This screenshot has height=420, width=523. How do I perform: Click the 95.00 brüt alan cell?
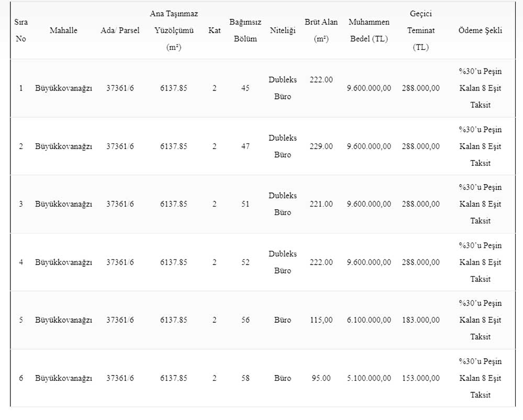(x=321, y=378)
